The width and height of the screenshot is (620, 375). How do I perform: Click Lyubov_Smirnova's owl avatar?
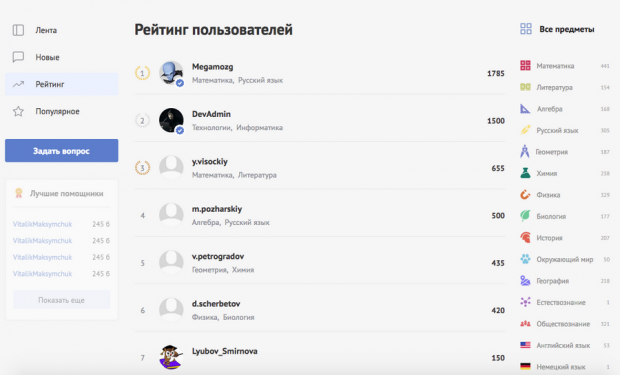coord(171,357)
